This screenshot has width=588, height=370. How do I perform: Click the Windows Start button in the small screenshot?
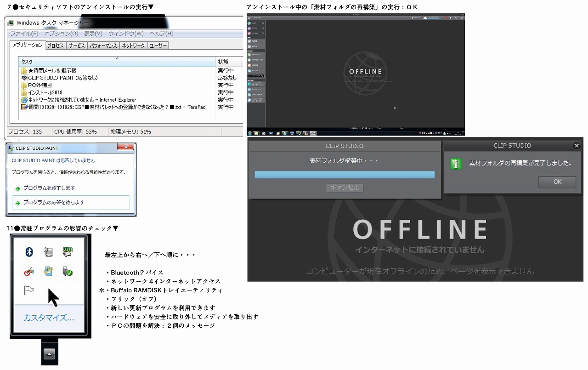(x=250, y=133)
